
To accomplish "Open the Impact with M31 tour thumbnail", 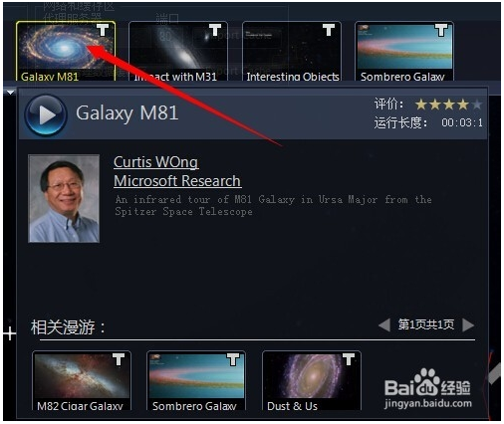I will [178, 51].
